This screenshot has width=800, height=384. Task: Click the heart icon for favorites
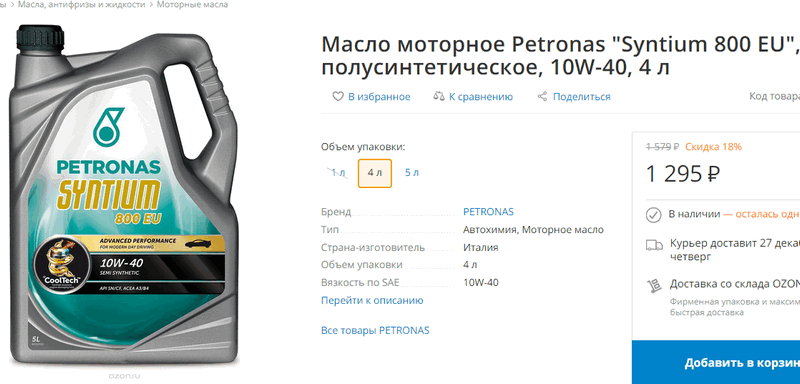pos(338,96)
